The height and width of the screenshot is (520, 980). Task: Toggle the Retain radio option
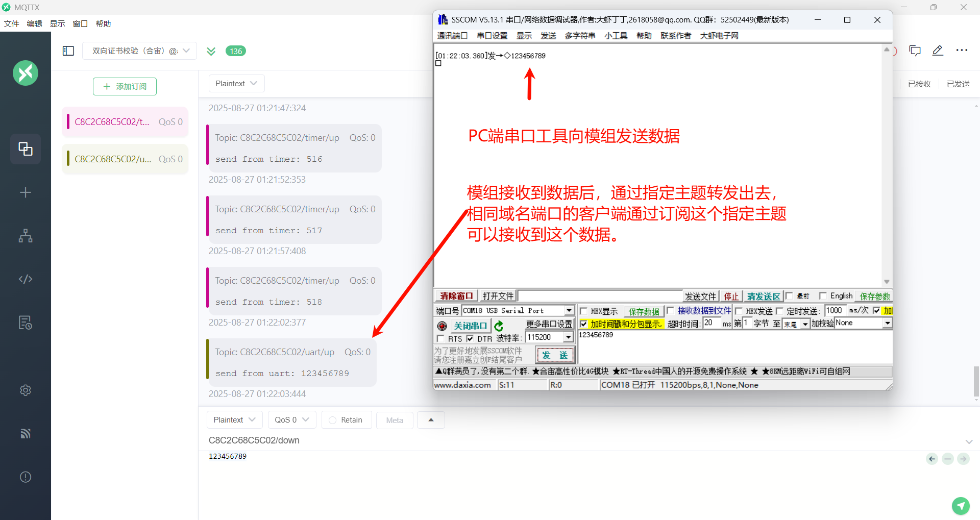coord(333,420)
